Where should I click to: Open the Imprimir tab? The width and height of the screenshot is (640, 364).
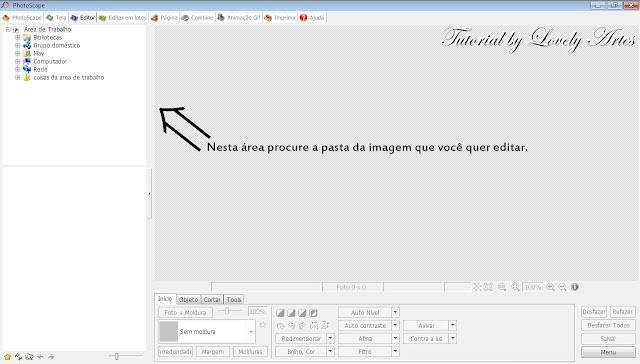click(x=280, y=18)
